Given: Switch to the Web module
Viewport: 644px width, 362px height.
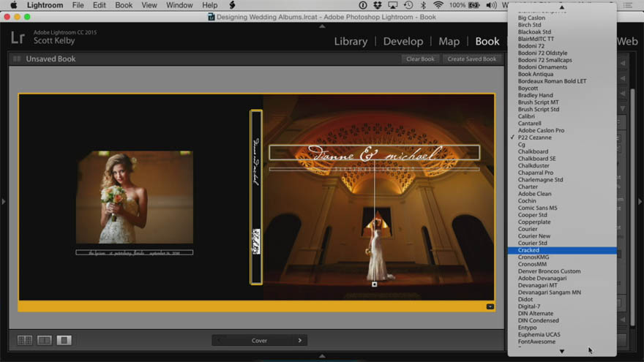Looking at the screenshot, I should click(627, 42).
